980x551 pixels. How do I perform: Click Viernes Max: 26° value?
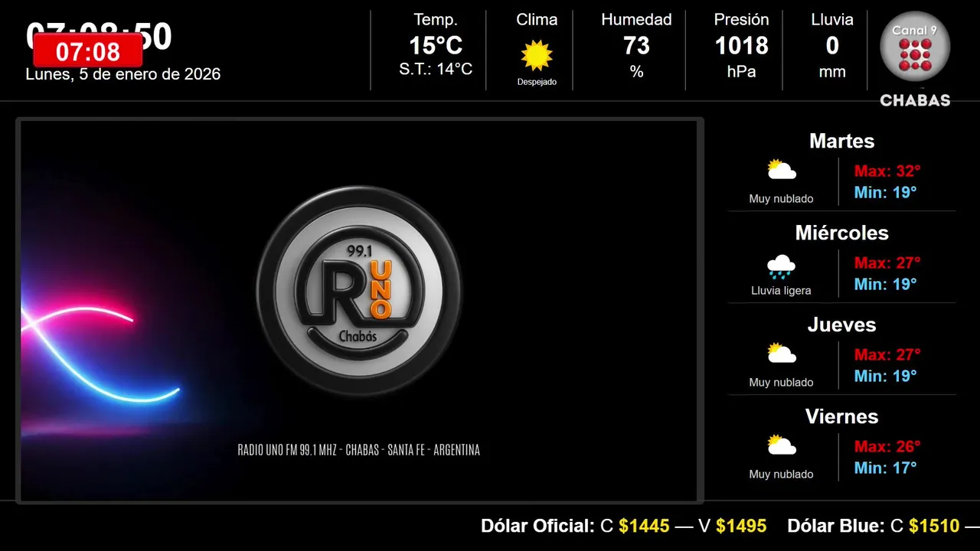pyautogui.click(x=887, y=446)
